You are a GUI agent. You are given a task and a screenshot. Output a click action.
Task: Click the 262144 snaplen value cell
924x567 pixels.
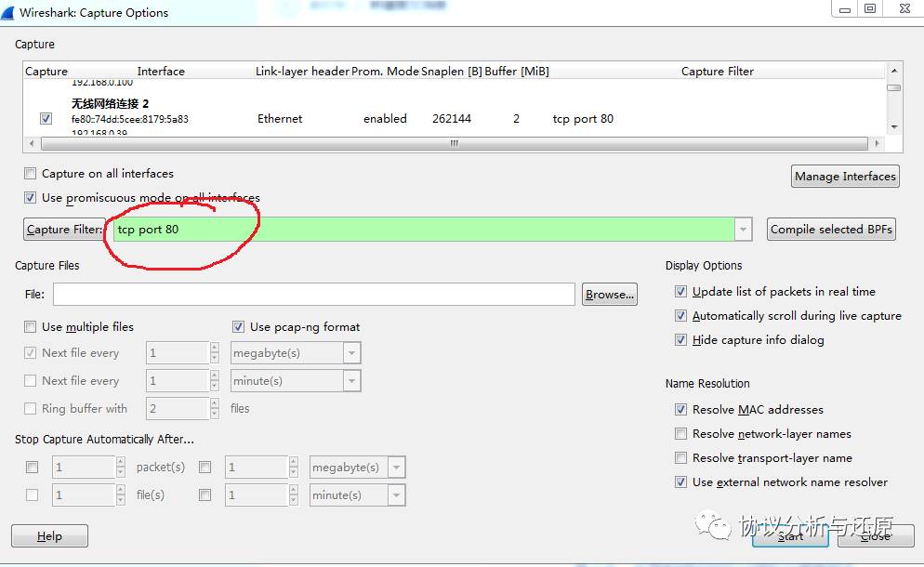pos(452,118)
